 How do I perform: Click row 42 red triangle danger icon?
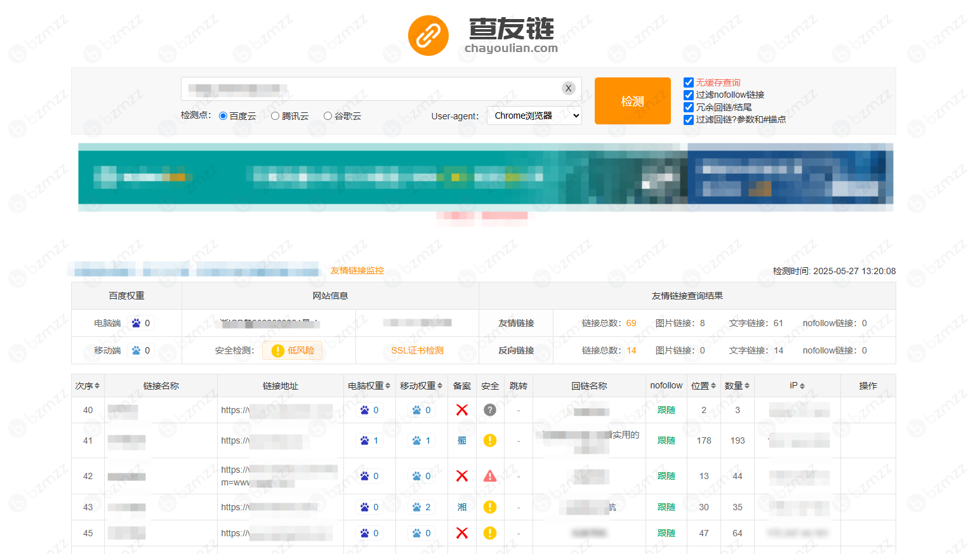490,476
